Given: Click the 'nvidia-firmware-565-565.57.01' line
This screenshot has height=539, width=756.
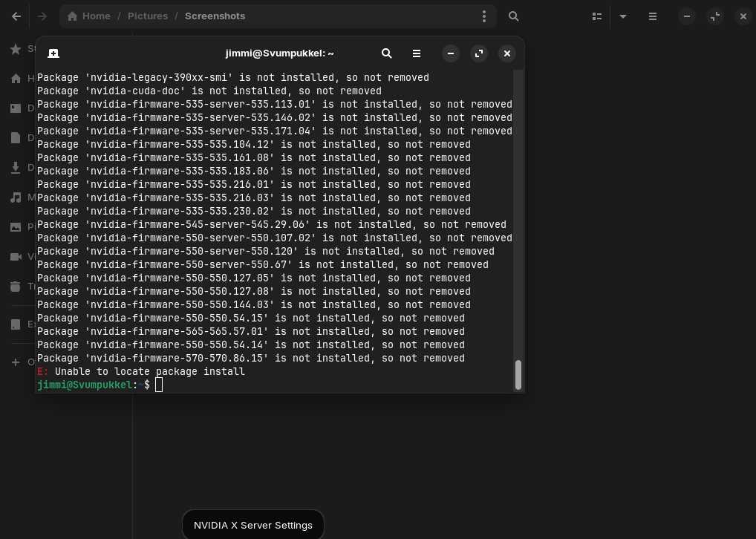Looking at the screenshot, I should tap(251, 331).
